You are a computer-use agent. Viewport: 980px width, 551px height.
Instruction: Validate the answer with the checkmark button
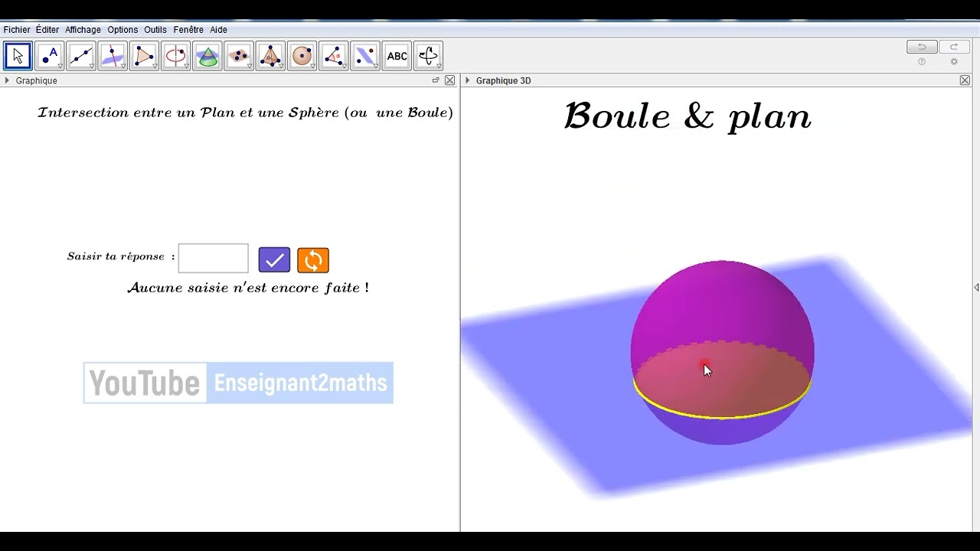[x=274, y=260]
